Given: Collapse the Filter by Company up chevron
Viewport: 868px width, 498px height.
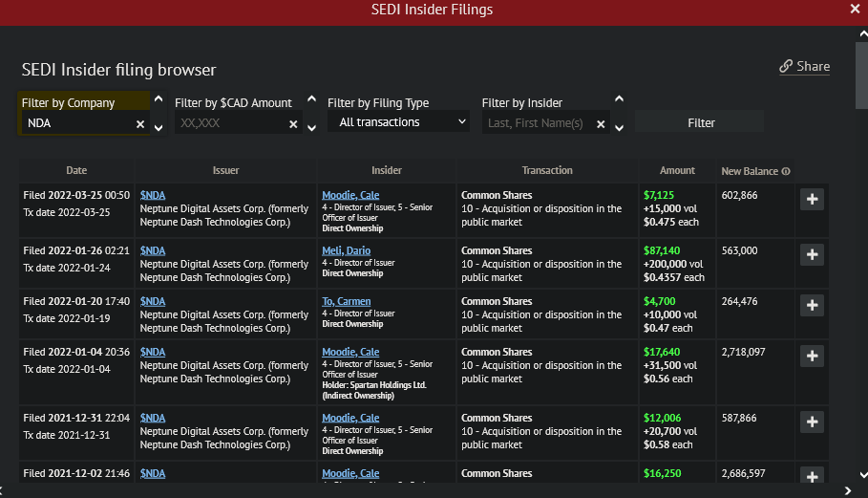Looking at the screenshot, I should [158, 98].
